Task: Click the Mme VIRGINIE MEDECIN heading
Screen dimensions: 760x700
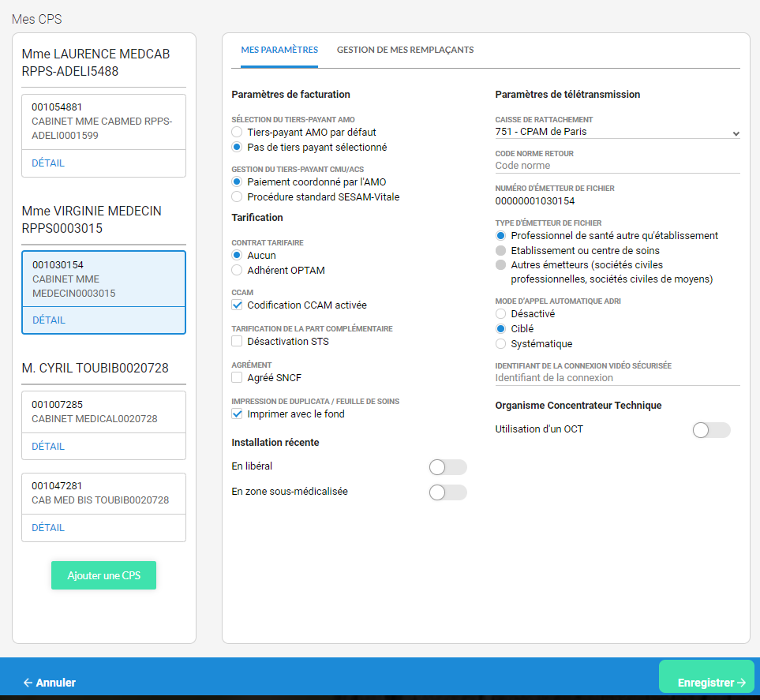Action: (92, 219)
